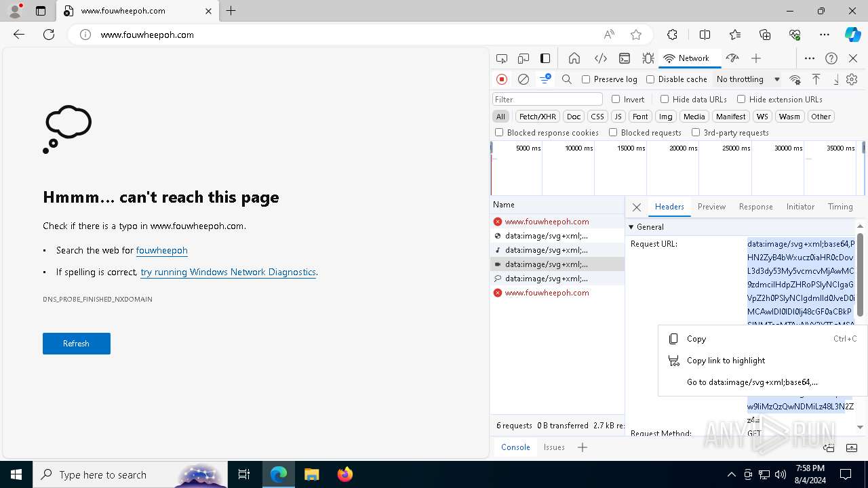This screenshot has width=868, height=488.
Task: Filter requests by Img type
Action: [666, 117]
